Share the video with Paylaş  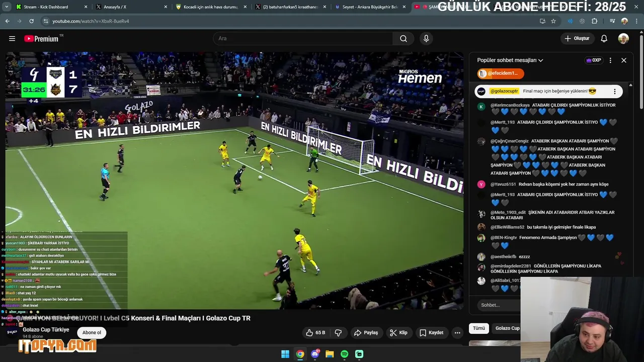click(x=366, y=333)
